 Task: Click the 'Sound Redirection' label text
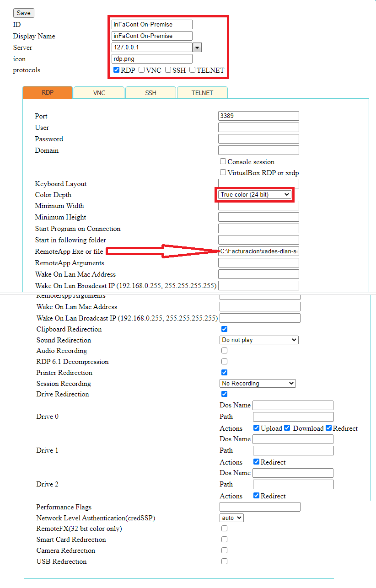(64, 340)
